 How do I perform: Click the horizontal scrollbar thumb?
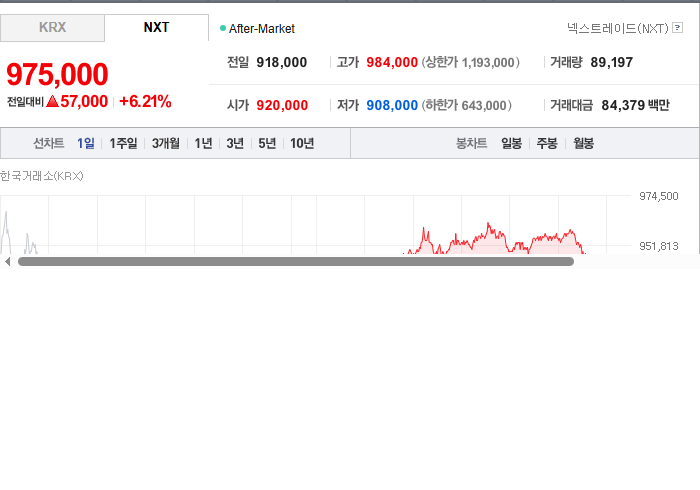[x=296, y=262]
